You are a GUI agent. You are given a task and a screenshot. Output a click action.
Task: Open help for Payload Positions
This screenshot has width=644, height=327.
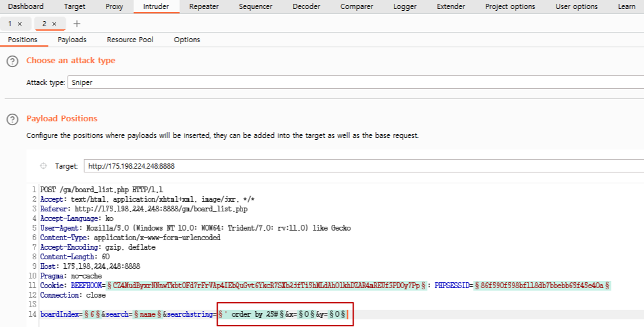pos(12,119)
